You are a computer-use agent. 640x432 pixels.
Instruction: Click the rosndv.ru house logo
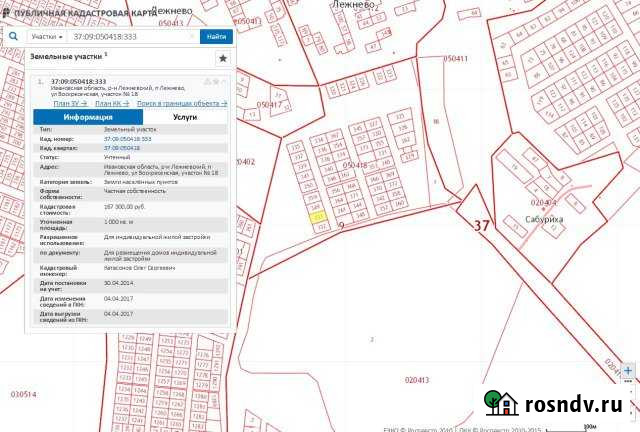pyautogui.click(x=501, y=402)
